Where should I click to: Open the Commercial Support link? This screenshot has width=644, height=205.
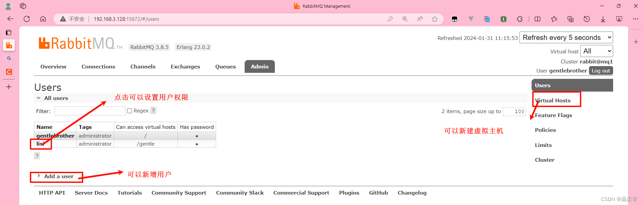301,193
